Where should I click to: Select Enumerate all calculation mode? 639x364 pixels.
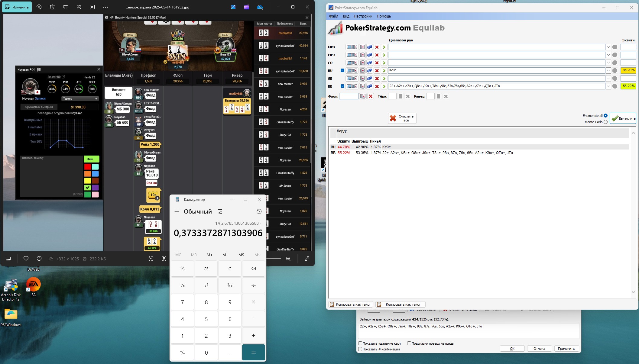[605, 116]
